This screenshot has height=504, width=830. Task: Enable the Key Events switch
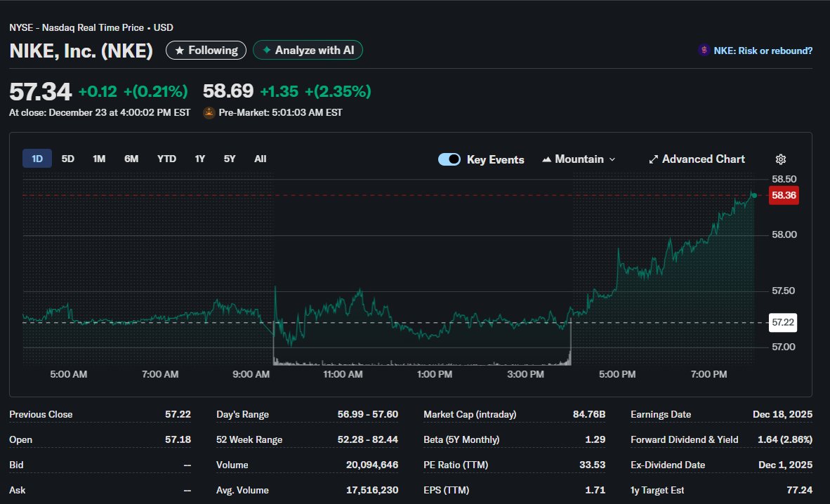point(449,159)
